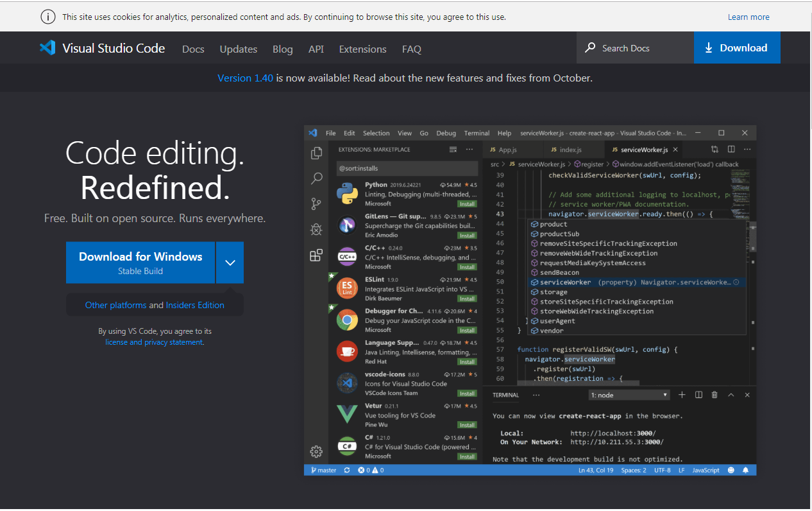Click the Download for Windows button
Screen dimensions: 812x511
140,263
